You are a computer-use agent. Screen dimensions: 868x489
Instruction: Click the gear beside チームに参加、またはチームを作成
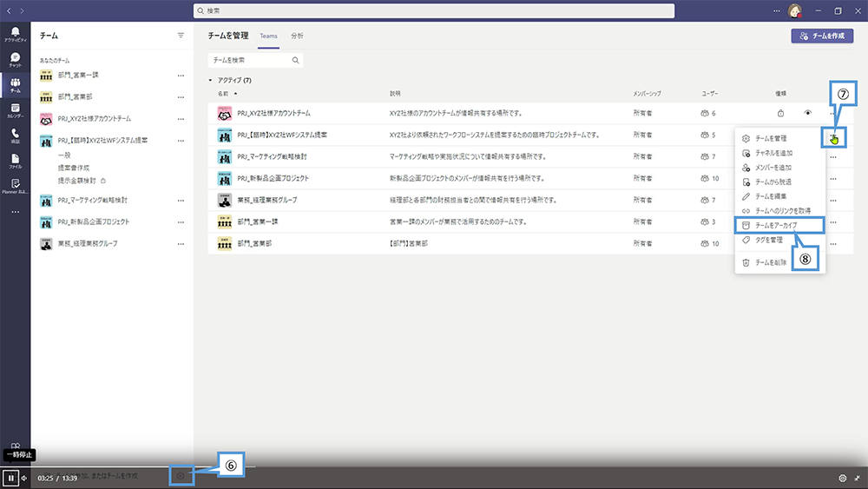(181, 476)
